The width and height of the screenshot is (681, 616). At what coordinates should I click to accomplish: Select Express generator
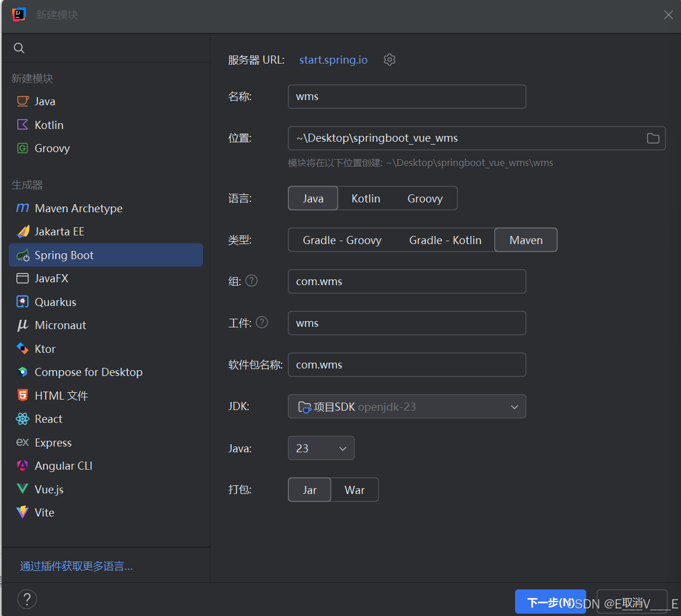coord(106,442)
